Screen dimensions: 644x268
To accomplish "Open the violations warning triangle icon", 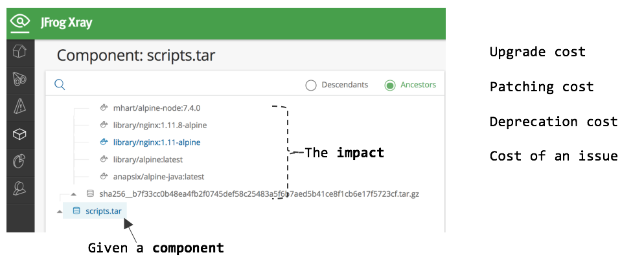I will (20, 106).
